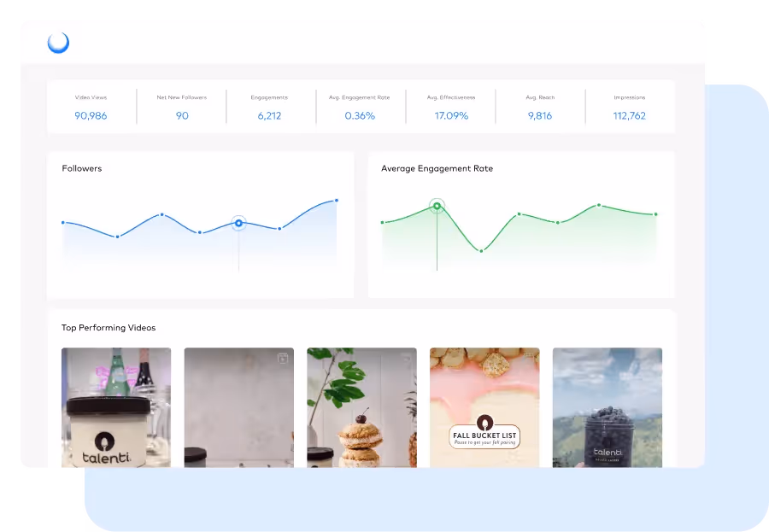769x532 pixels.
Task: Select the Impressions metric showing 112,762
Action: [630, 107]
